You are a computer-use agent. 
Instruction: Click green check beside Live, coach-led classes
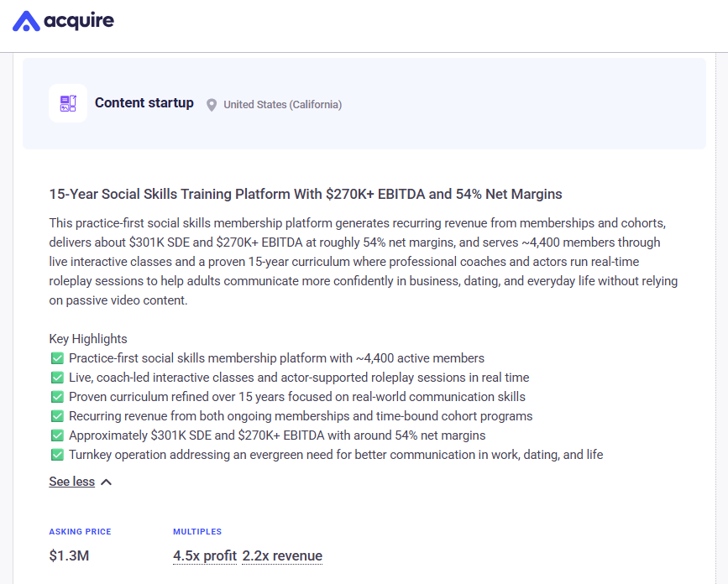[57, 378]
